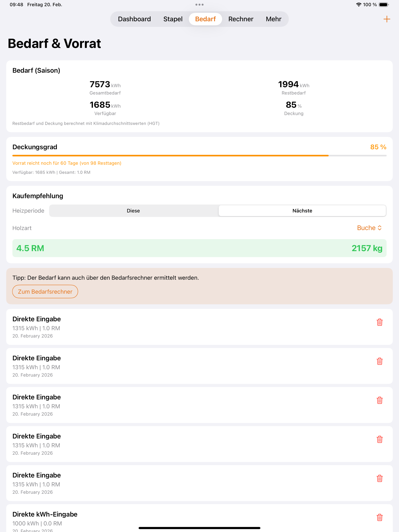Viewport: 399px width, 532px height.
Task: Delete the fourth Direkte Eingabe entry via trash icon
Action: 380,439
